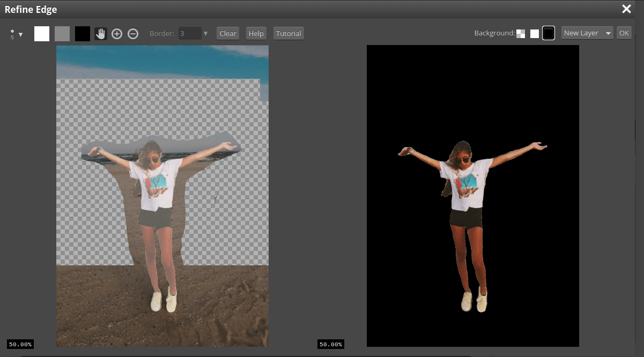644x357 pixels.
Task: Click the Refine Edge title text
Action: point(31,9)
